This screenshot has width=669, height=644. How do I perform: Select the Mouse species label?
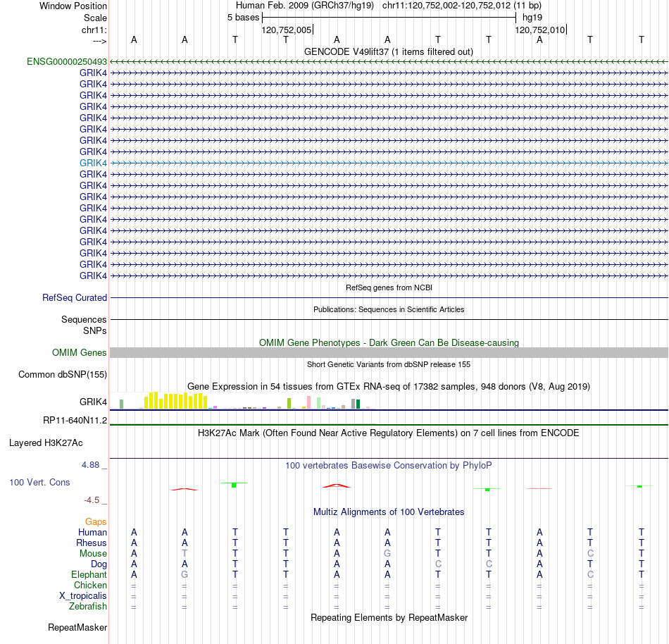pos(93,554)
